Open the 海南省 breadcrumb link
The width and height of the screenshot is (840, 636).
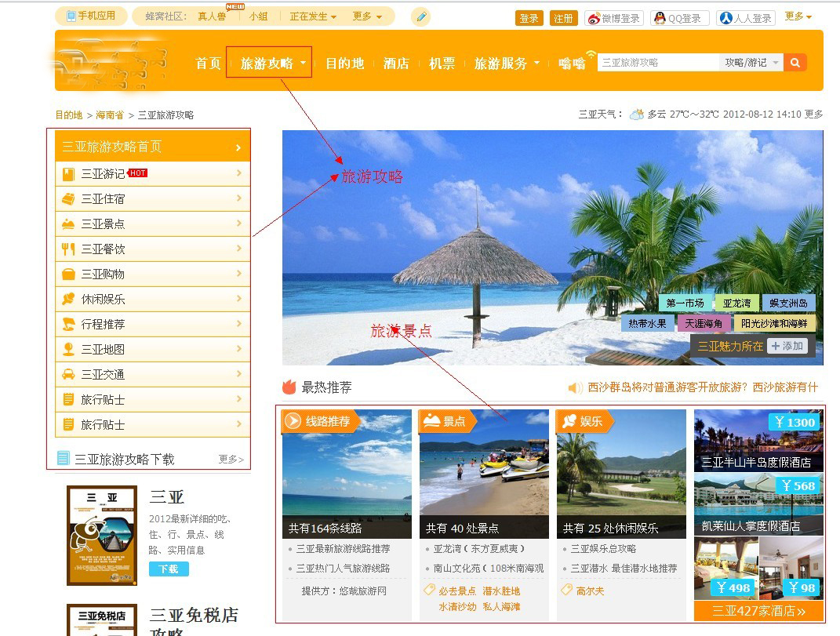click(110, 115)
